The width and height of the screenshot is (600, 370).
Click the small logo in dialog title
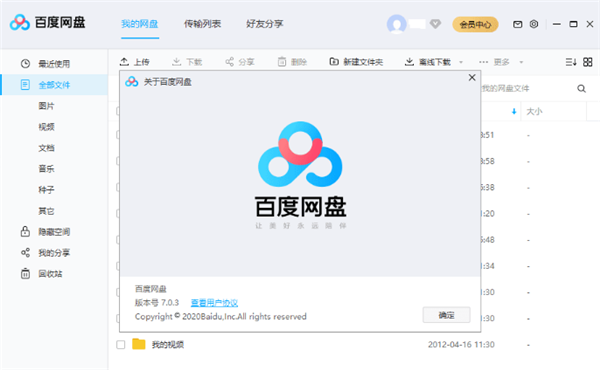pyautogui.click(x=132, y=81)
